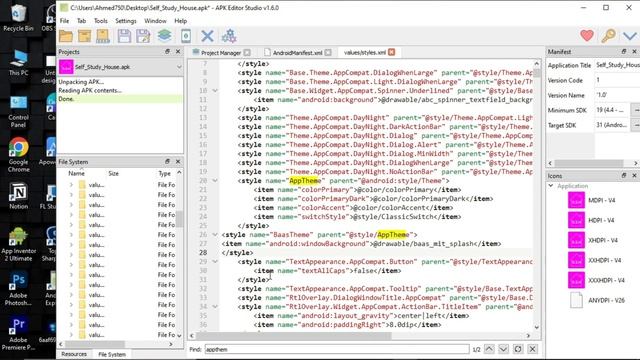This screenshot has width=640, height=360.
Task: Click the red heart donate icon
Action: (x=587, y=36)
